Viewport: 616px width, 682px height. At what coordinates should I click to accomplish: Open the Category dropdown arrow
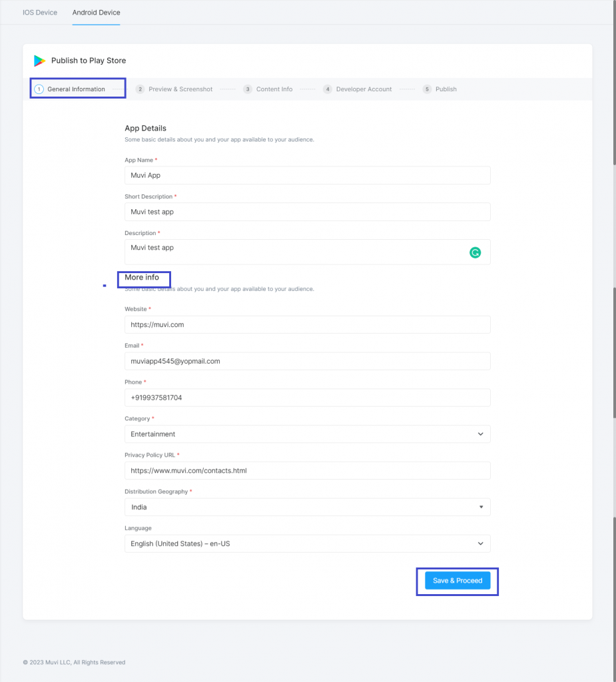point(480,434)
